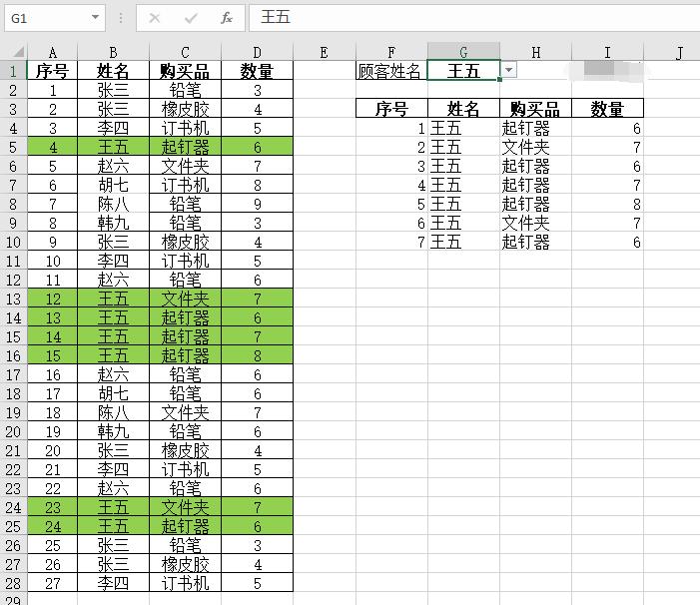
Task: Click cell G7 containing 王五
Action: 463,185
